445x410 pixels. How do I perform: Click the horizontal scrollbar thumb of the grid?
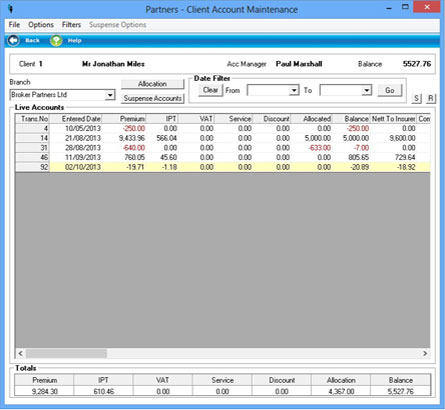pos(66,353)
